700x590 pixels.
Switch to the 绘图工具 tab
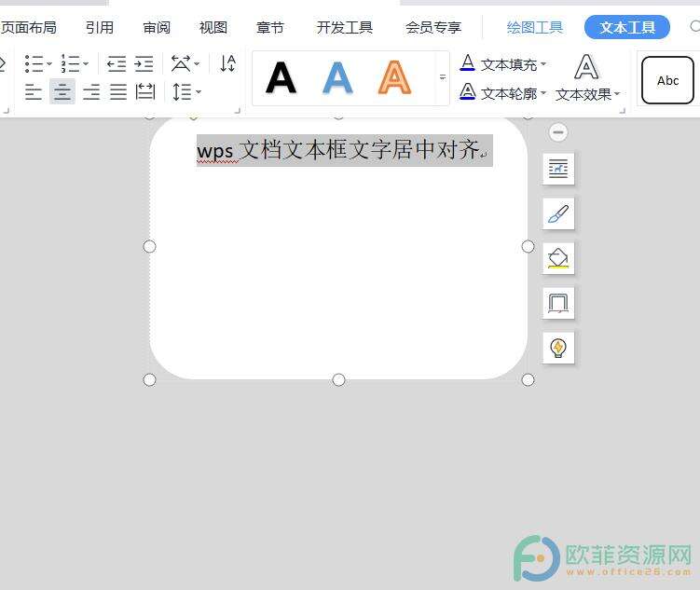click(535, 28)
